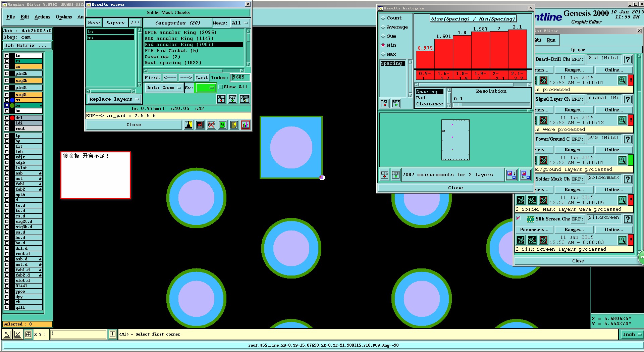Open the yellow notes icon in Results viewer
Viewport: 644px width, 352px height.
click(x=234, y=125)
